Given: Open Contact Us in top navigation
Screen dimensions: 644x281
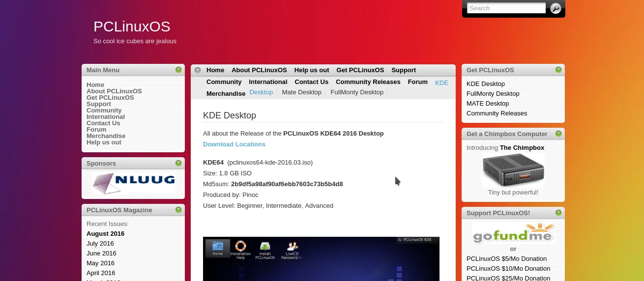Looking at the screenshot, I should [x=311, y=82].
